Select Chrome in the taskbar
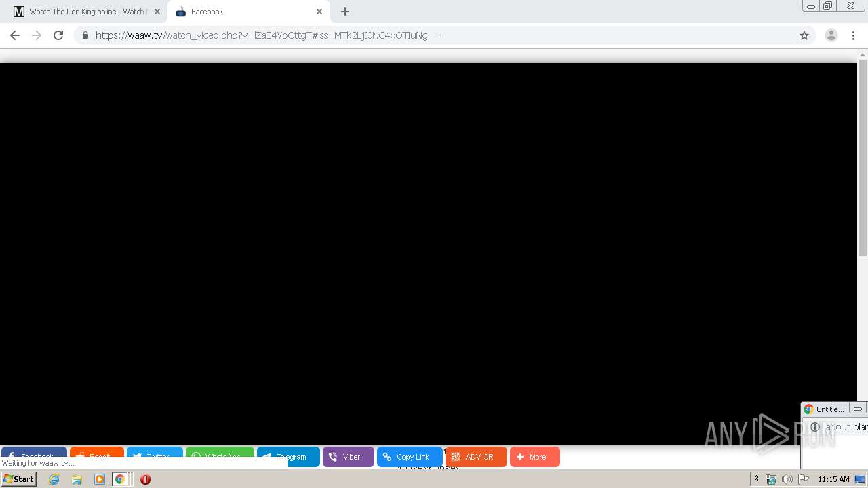868x488 pixels. click(x=120, y=479)
